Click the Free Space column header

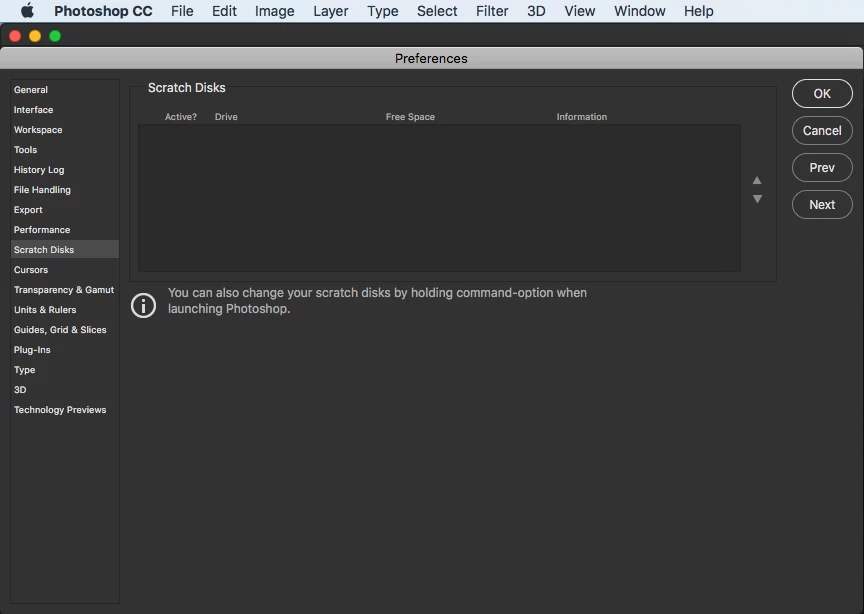[410, 117]
